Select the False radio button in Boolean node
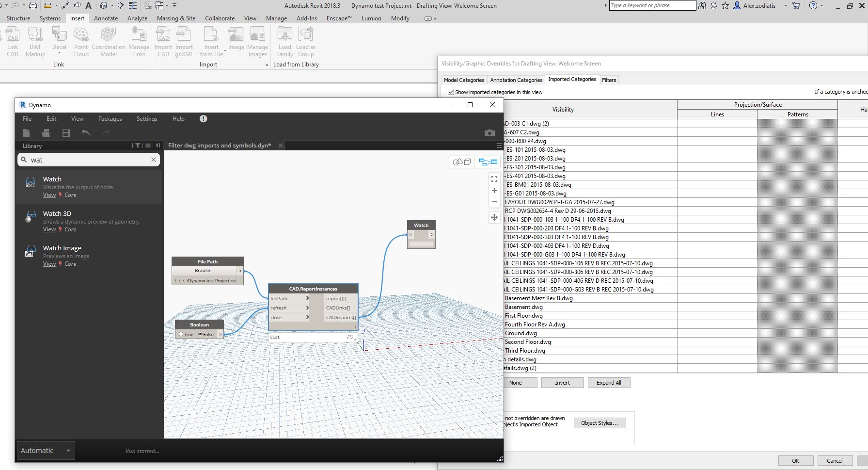This screenshot has height=470, width=868. [201, 334]
